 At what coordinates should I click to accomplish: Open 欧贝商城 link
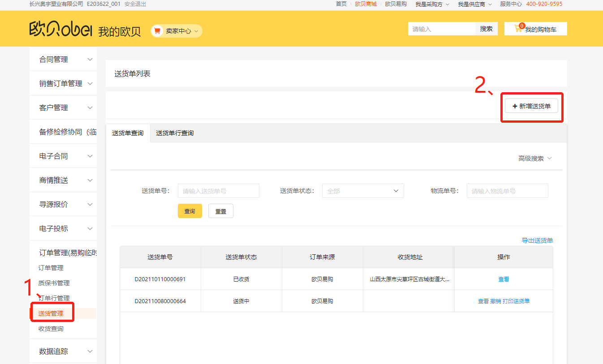[366, 4]
